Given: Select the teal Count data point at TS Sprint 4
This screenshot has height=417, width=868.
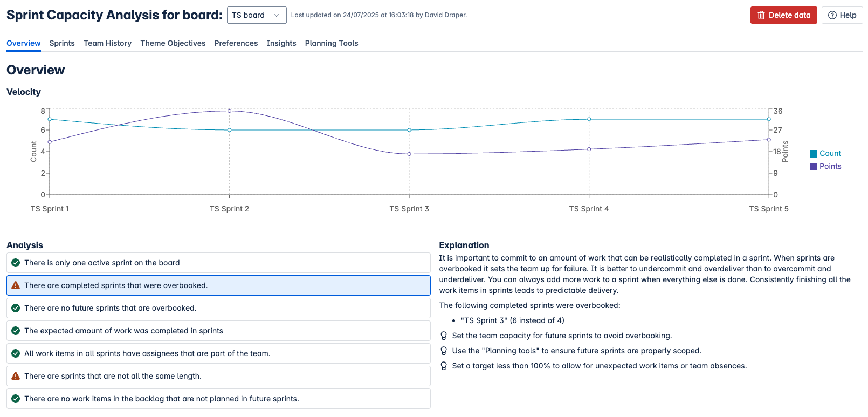Looking at the screenshot, I should pos(589,119).
